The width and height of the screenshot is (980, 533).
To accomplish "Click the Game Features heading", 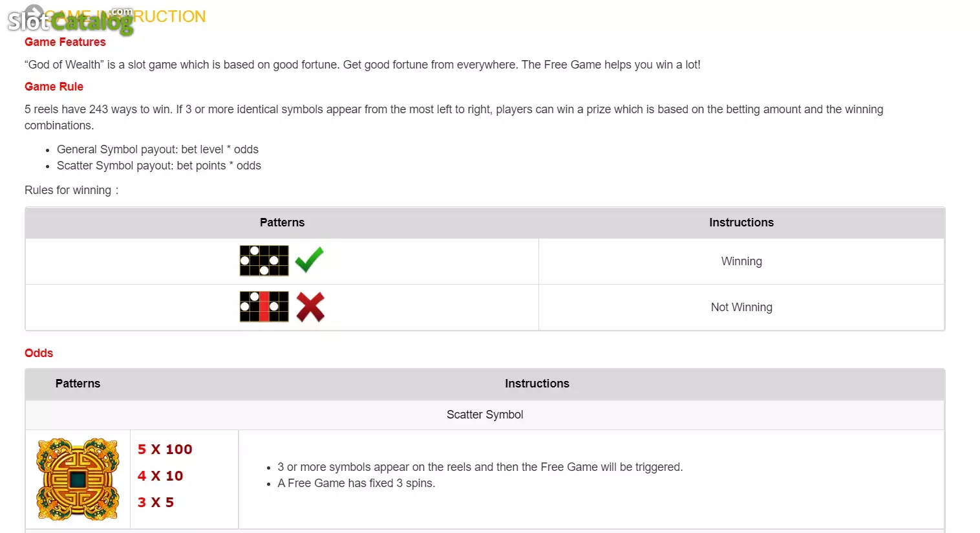I will click(x=65, y=42).
